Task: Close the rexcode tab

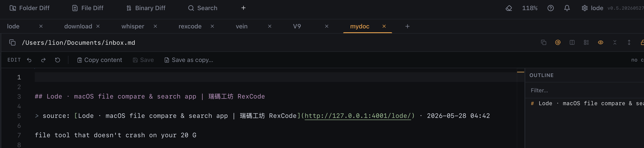Action: [x=212, y=26]
